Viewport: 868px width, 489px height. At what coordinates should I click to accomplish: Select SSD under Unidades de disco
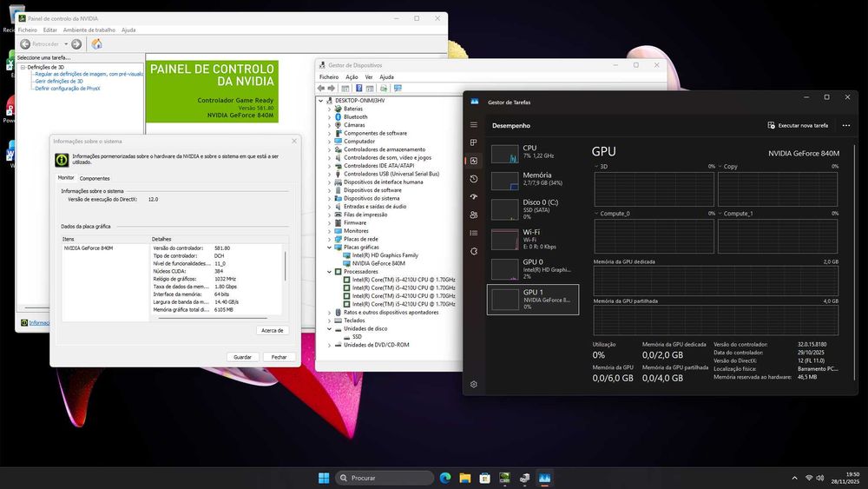357,337
